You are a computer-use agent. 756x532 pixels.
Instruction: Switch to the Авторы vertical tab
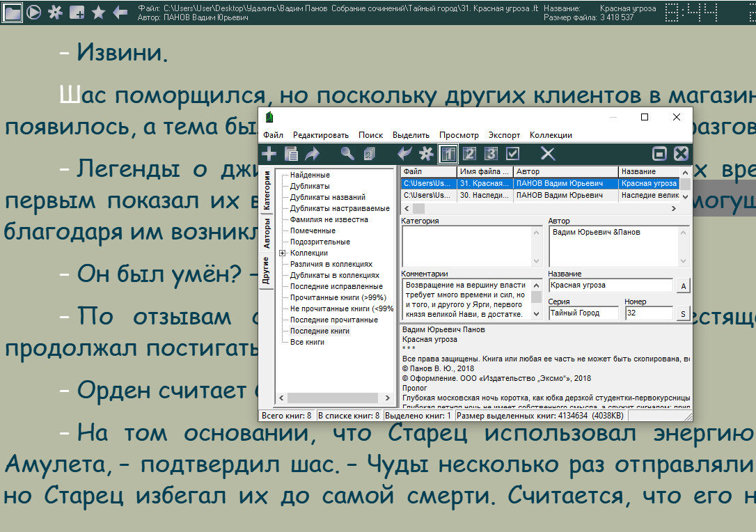[266, 233]
